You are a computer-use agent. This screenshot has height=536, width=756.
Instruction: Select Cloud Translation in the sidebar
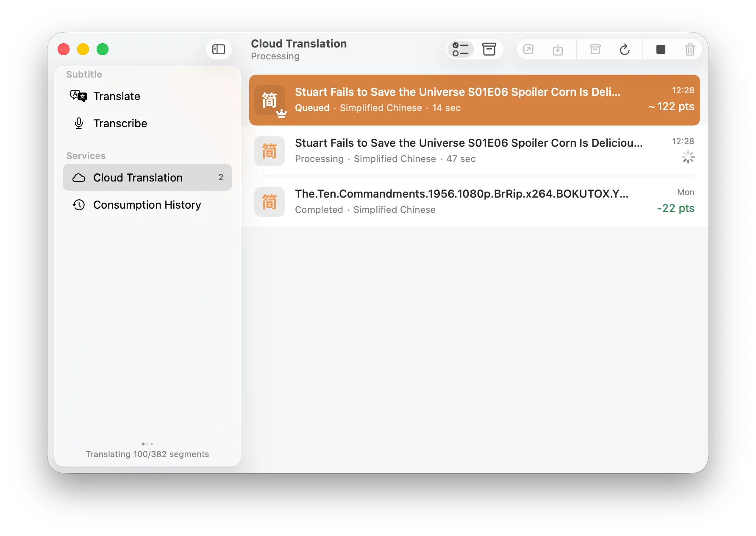coord(147,178)
